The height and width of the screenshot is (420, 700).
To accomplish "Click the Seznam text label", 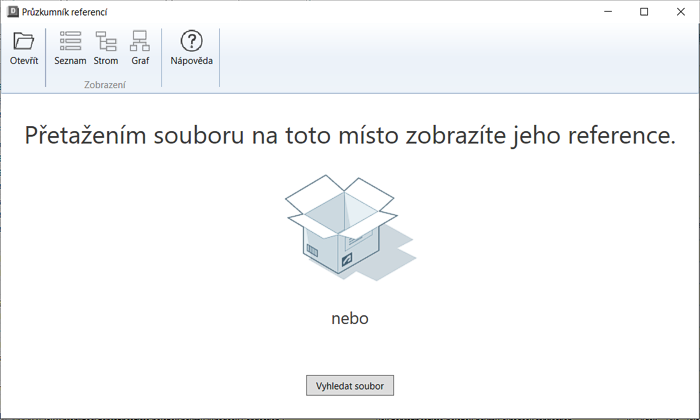I will point(70,61).
